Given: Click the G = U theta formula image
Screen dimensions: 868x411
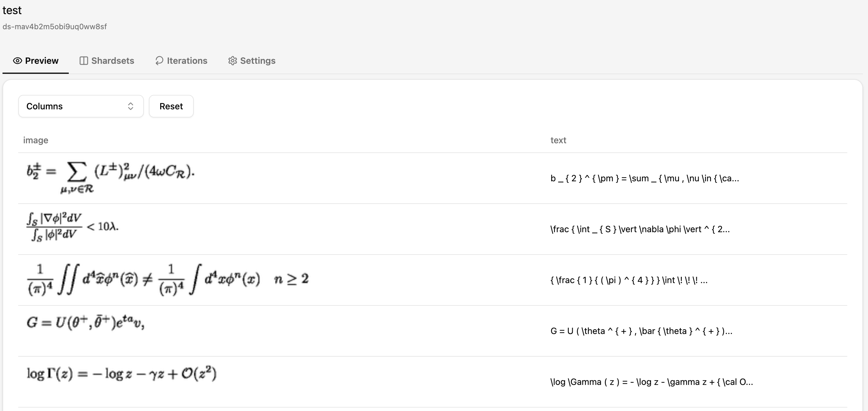Looking at the screenshot, I should coord(86,322).
